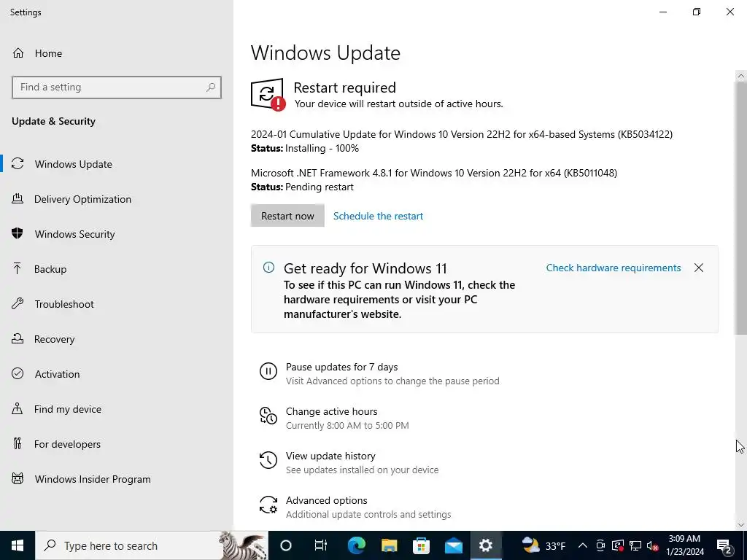Click the Windows Security shield icon
Viewport: 747px width, 560px height.
click(18, 234)
